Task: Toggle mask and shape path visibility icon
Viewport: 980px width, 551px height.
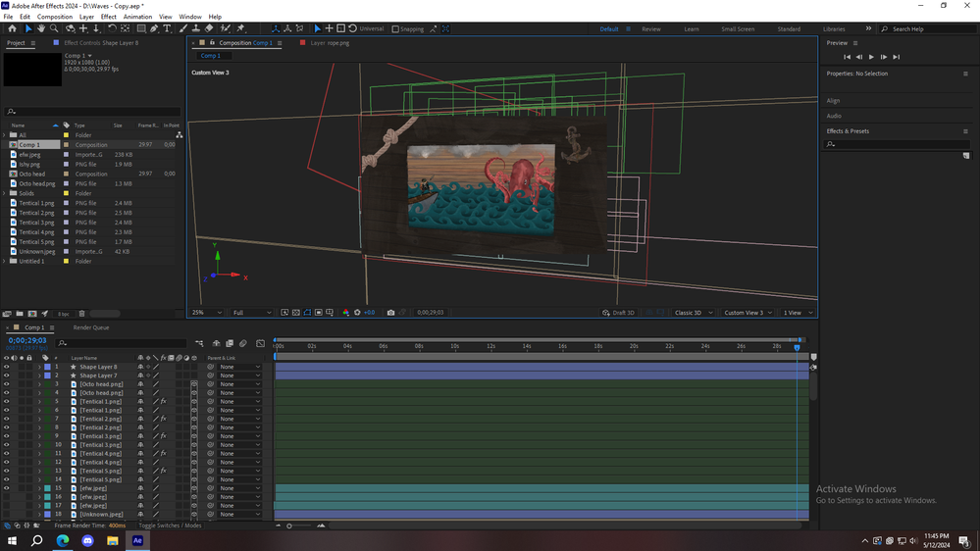Action: (x=307, y=313)
